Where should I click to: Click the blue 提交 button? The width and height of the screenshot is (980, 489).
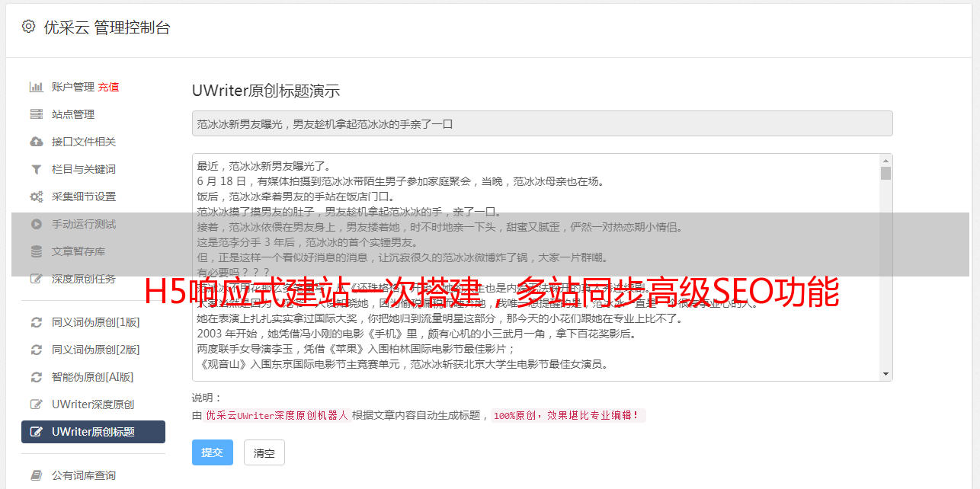(x=213, y=452)
